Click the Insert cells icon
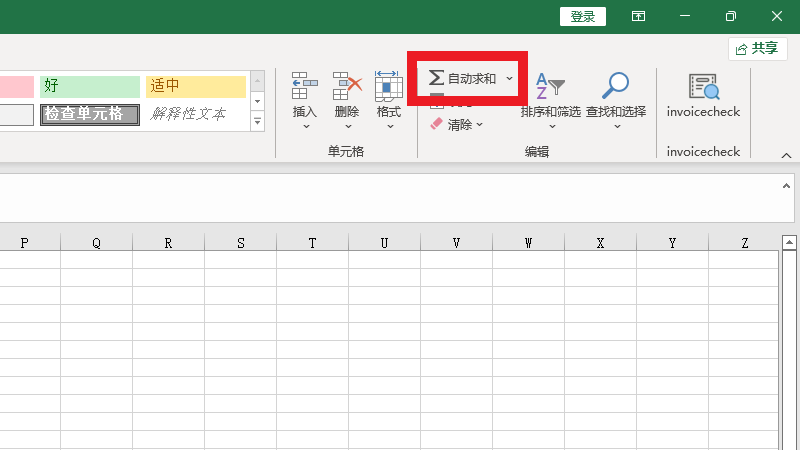This screenshot has width=800, height=450. tap(304, 87)
